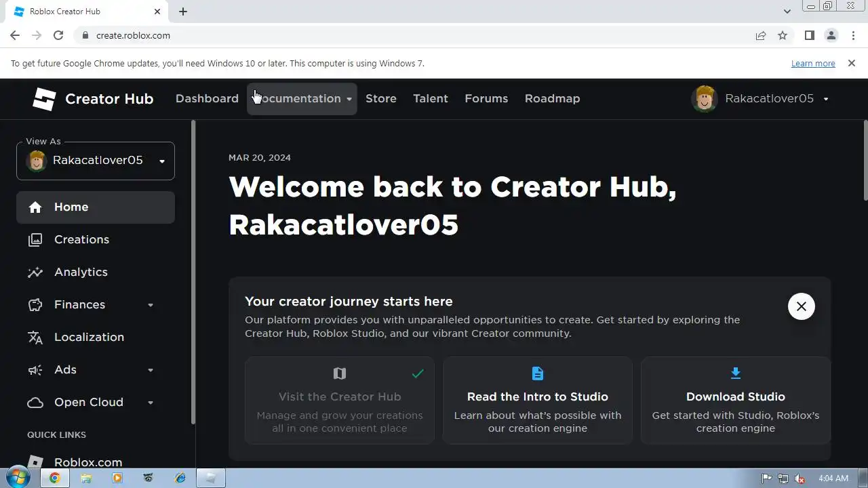Click the Ads megaphone icon
This screenshot has width=868, height=488.
[x=35, y=370]
